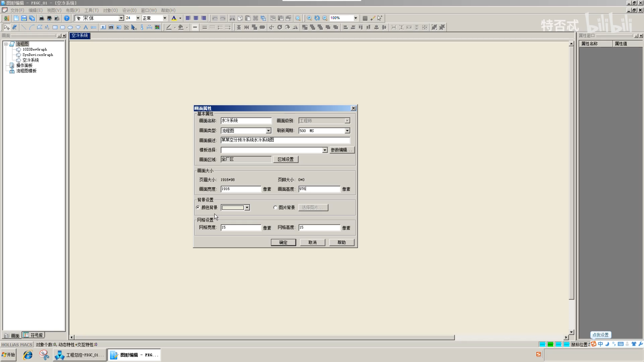
Task: Select the text tool letter A
Action: point(86,27)
